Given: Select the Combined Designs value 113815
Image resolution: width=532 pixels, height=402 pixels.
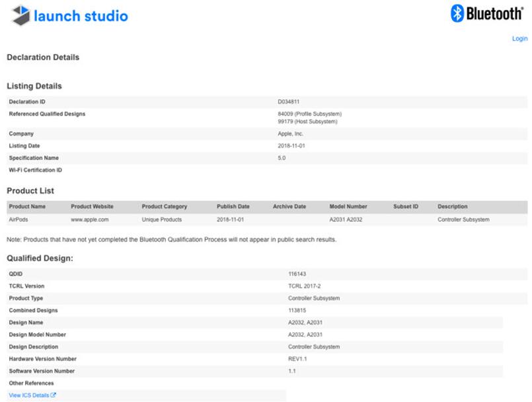Looking at the screenshot, I should pyautogui.click(x=297, y=310).
